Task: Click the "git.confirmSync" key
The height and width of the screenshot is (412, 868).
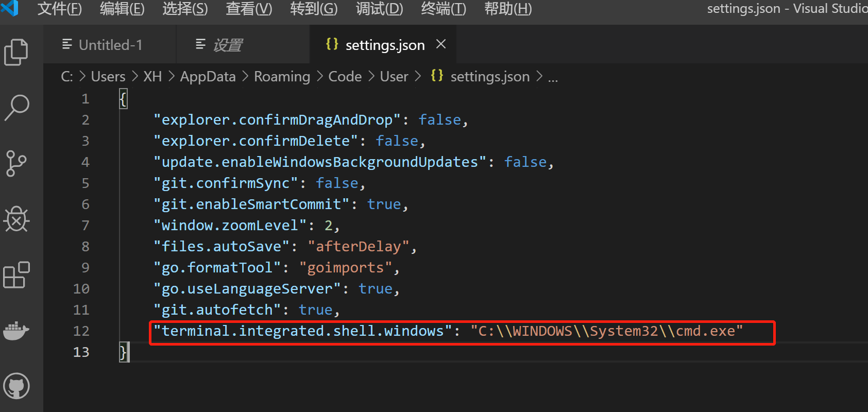Action: coord(226,183)
